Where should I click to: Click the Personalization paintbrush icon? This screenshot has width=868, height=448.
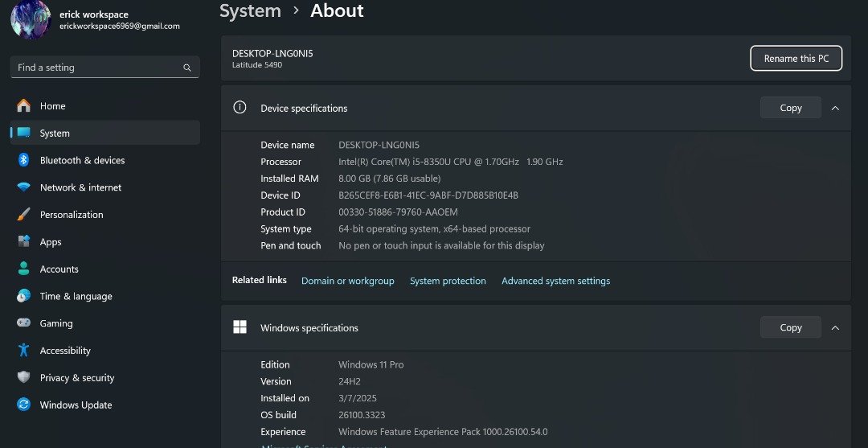24,214
